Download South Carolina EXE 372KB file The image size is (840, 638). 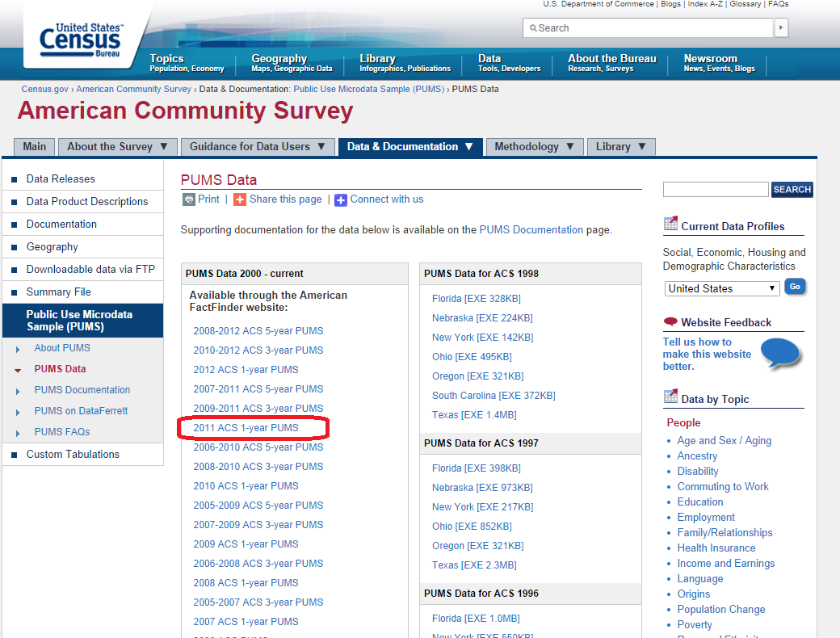tap(493, 396)
